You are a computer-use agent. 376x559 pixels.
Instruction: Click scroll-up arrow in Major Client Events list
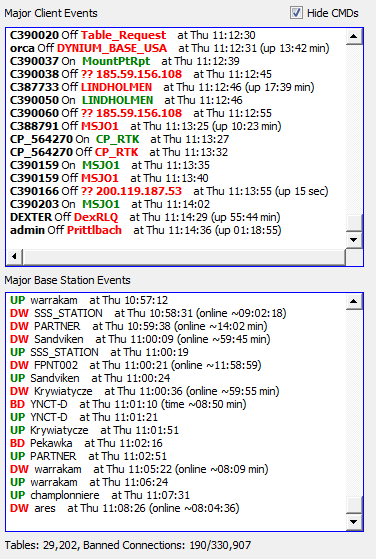(354, 36)
